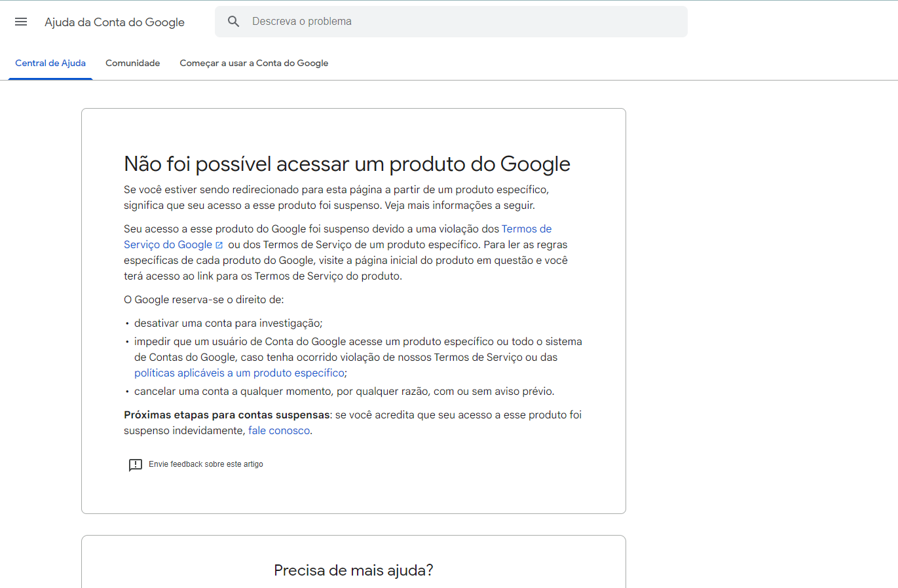Click the 'Precisa de mais ajuda?' heading
Viewport: 898px width, 588px height.
tap(354, 570)
